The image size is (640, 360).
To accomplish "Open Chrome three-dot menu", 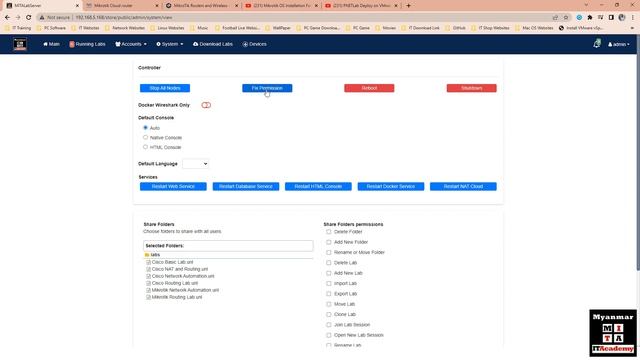I will (633, 18).
